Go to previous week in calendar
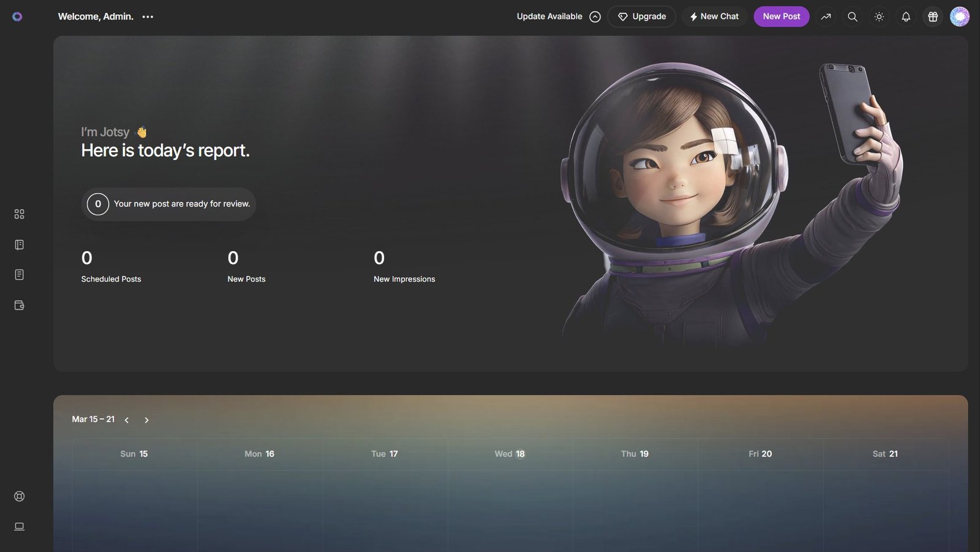Viewport: 980px width, 552px height. pos(127,420)
